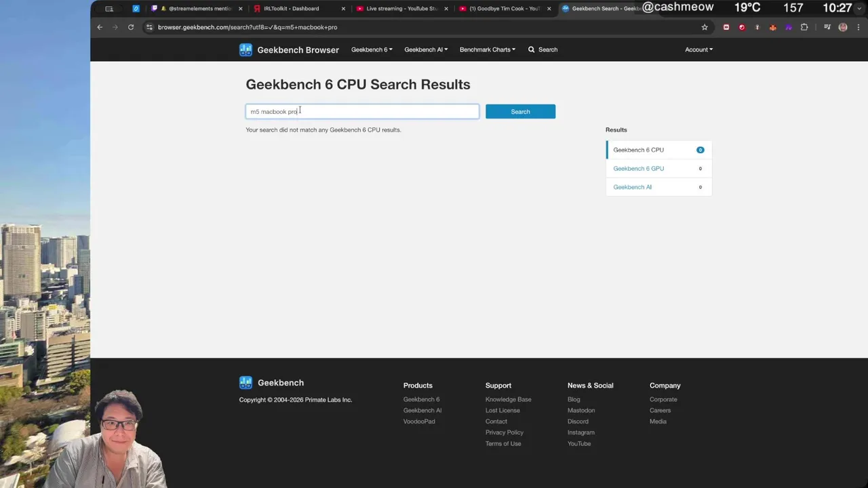Open the Knowledge Base footer link

[508, 399]
